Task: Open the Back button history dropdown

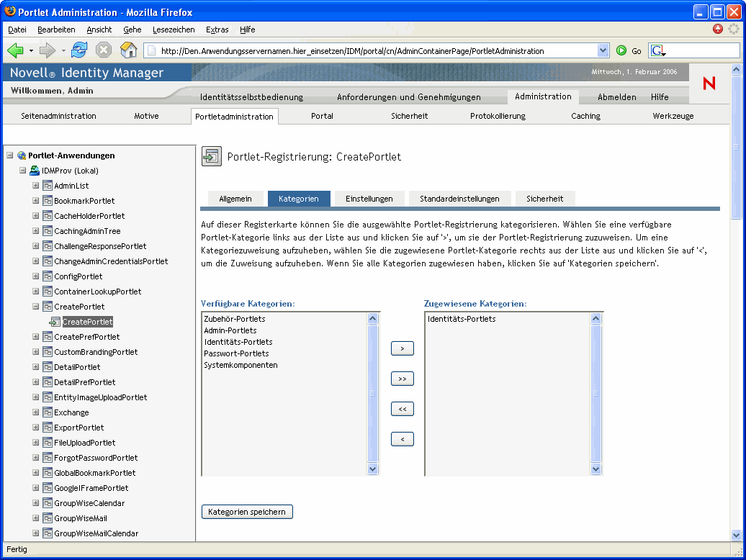Action: pyautogui.click(x=31, y=50)
